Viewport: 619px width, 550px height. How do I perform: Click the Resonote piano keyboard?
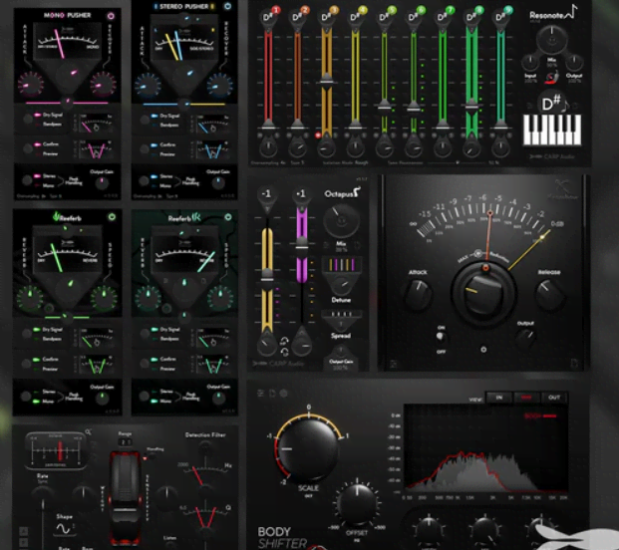[x=552, y=130]
